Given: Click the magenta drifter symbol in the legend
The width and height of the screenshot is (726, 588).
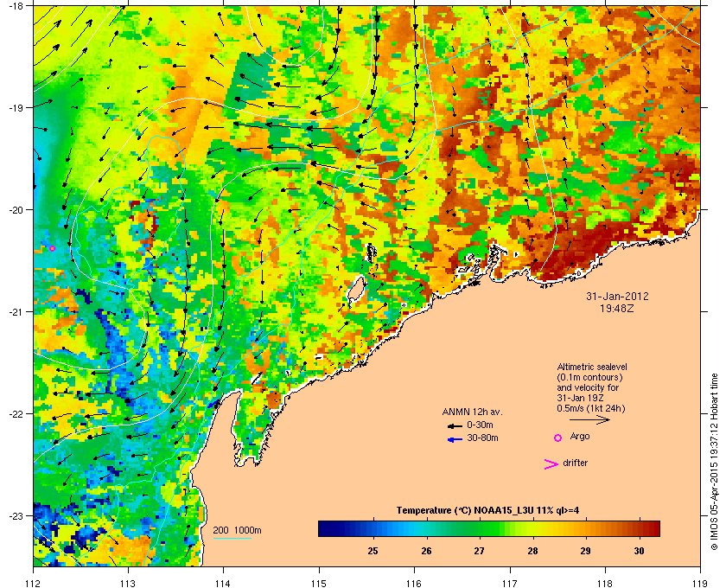Looking at the screenshot, I should pos(551,464).
